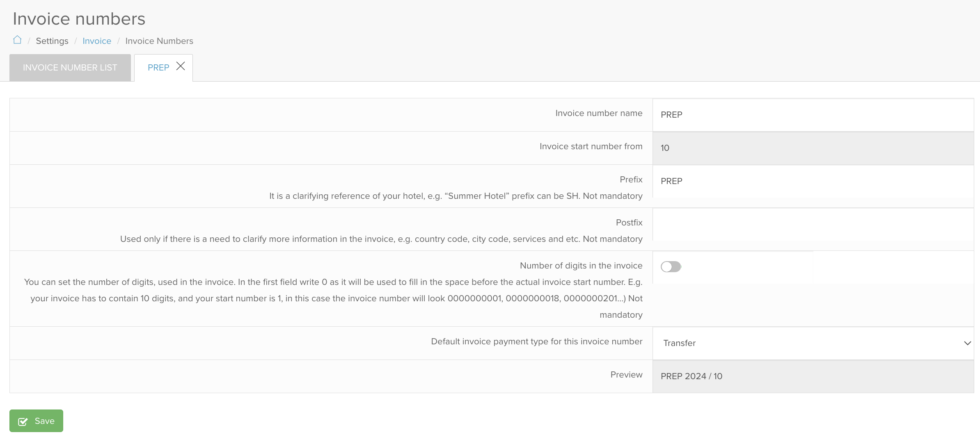Select the PREP tab label
980x446 pixels.
tap(158, 68)
